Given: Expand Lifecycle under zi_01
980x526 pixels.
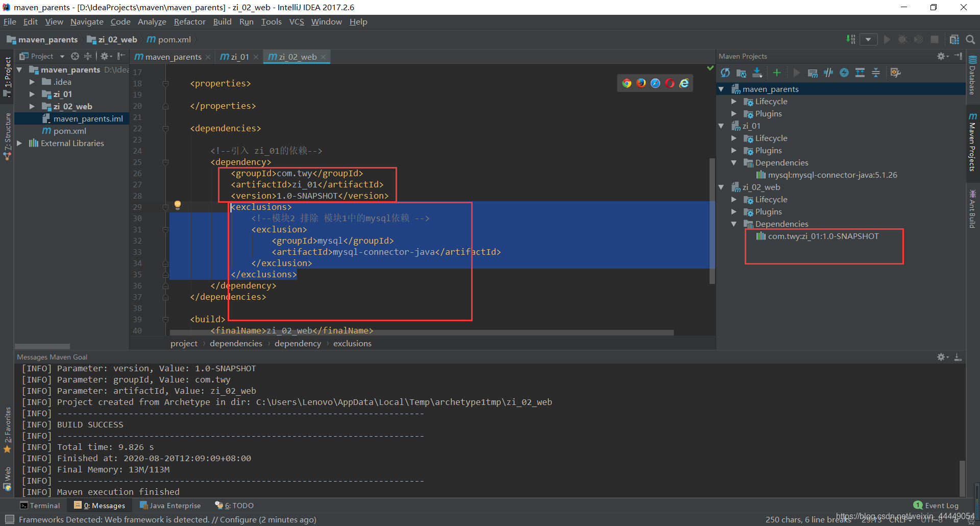Looking at the screenshot, I should click(734, 138).
